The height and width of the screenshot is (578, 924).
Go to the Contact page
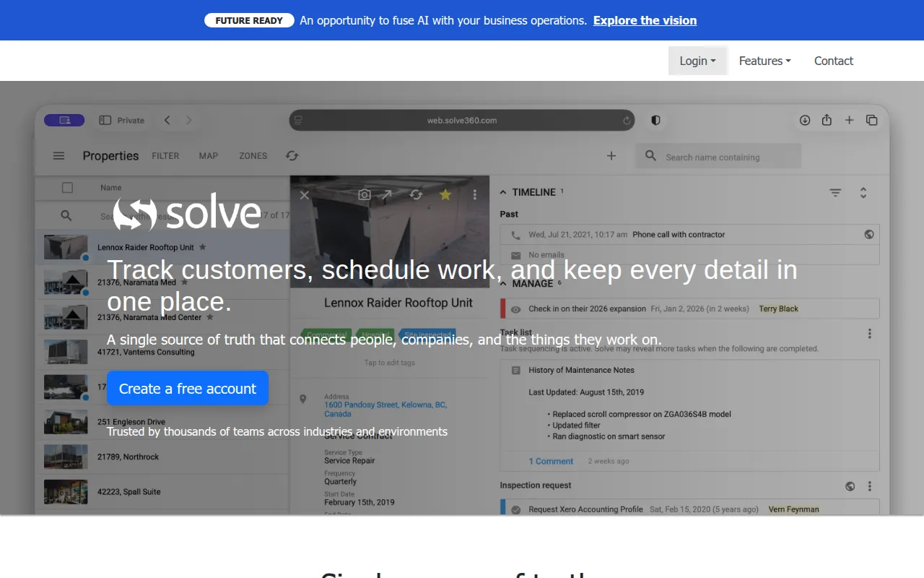833,61
